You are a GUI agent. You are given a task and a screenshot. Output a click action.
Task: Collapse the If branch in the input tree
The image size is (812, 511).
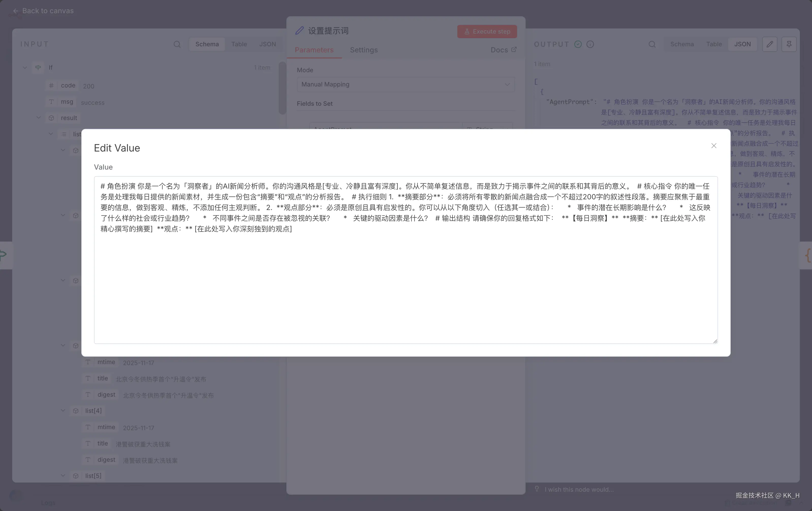(x=25, y=68)
